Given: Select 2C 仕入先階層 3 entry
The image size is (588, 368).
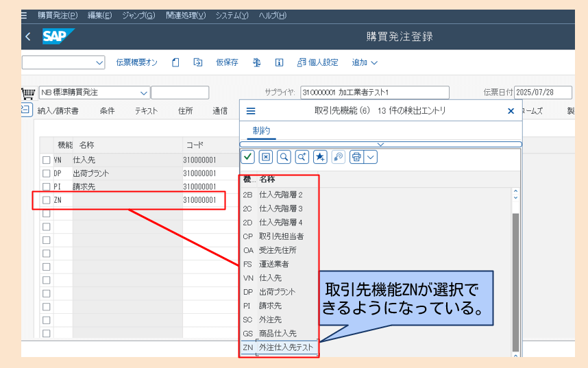Looking at the screenshot, I should point(279,208).
